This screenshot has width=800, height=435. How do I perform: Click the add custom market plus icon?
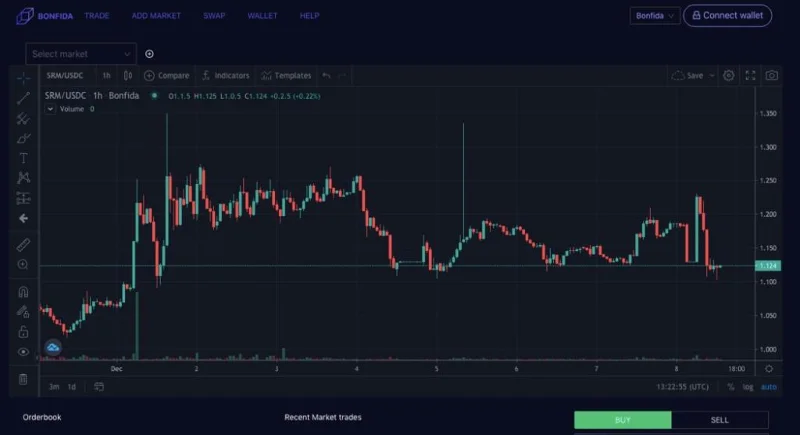149,54
